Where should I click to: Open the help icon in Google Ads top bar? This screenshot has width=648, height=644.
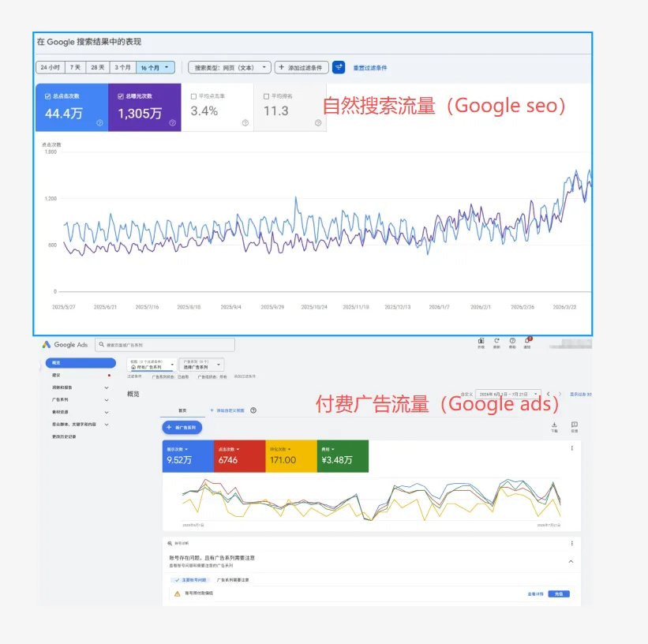pos(512,341)
